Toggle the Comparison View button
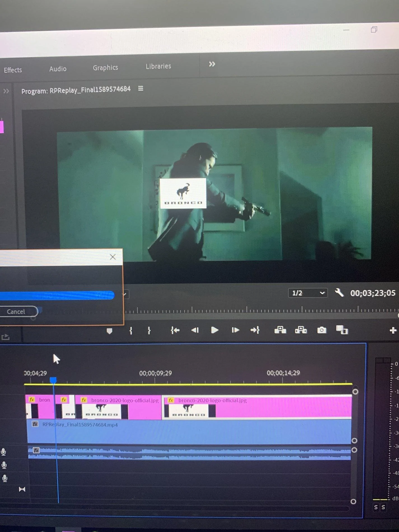The height and width of the screenshot is (532, 399). point(342,330)
